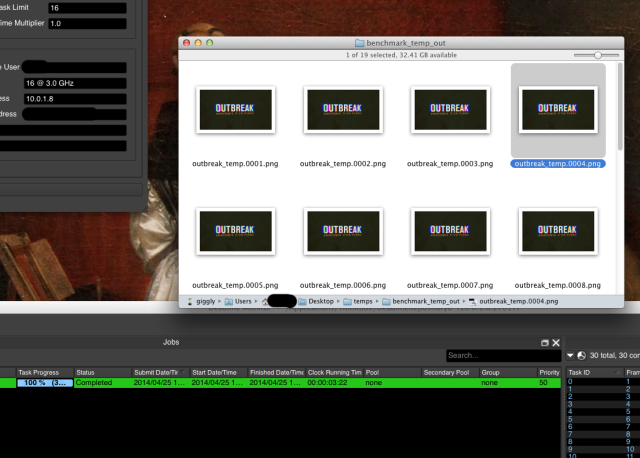
Task: Select the outbreak_temp.0002.png thumbnail
Action: pyautogui.click(x=343, y=109)
